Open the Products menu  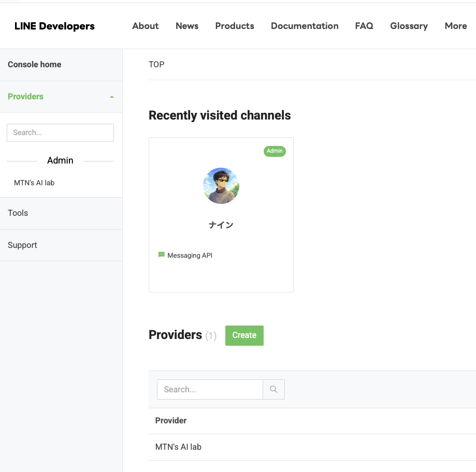pos(235,26)
